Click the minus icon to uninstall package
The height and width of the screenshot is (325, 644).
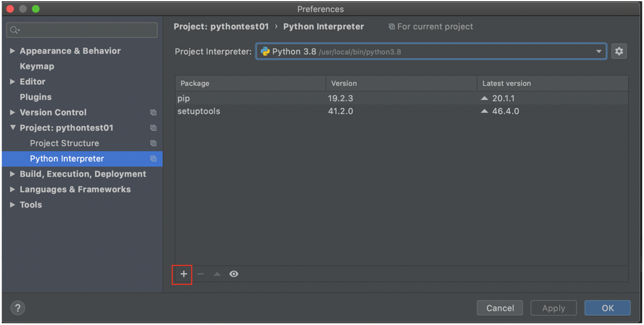[201, 274]
